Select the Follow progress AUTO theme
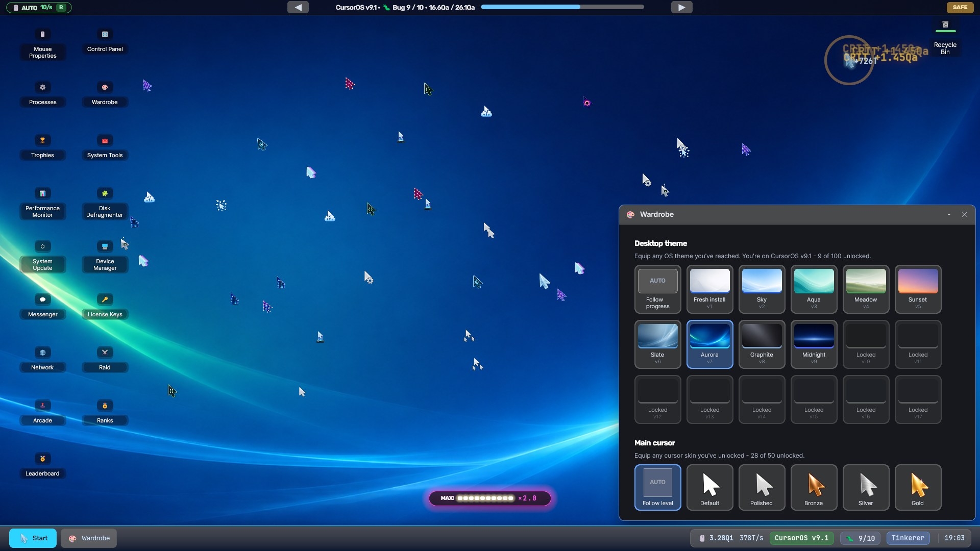This screenshot has height=551, width=980. pos(657,289)
